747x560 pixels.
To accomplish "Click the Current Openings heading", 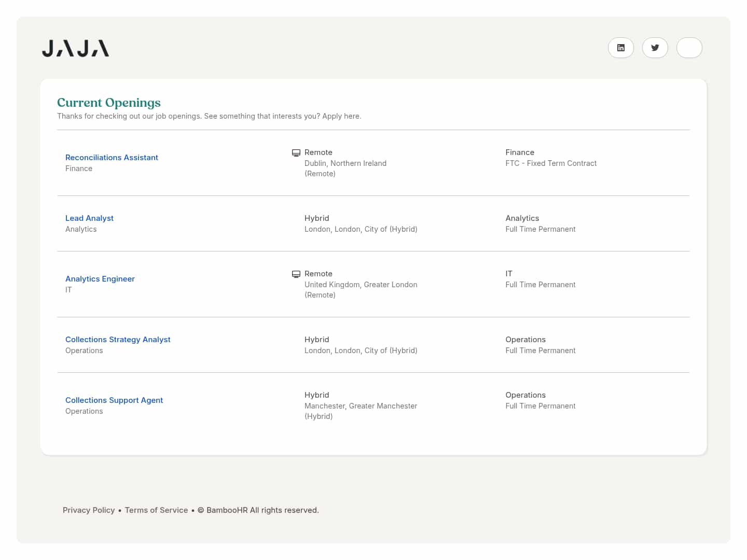I will 109,103.
